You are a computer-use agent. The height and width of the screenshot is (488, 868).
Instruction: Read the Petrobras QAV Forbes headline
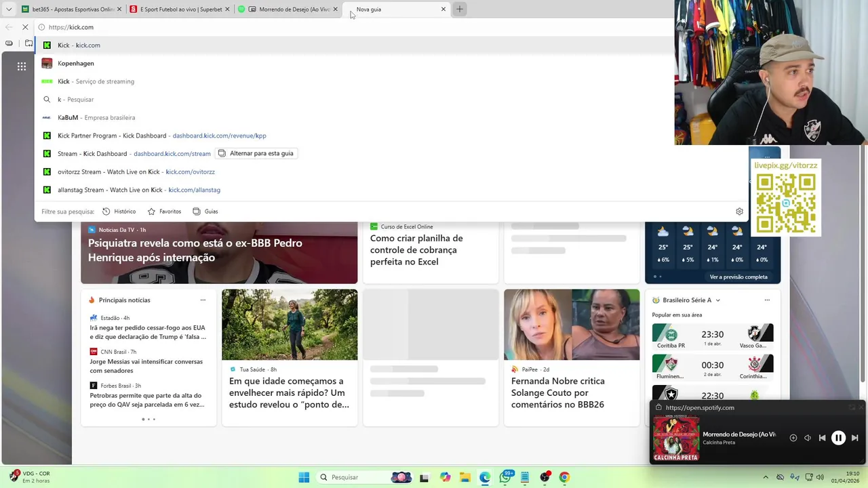[147, 400]
